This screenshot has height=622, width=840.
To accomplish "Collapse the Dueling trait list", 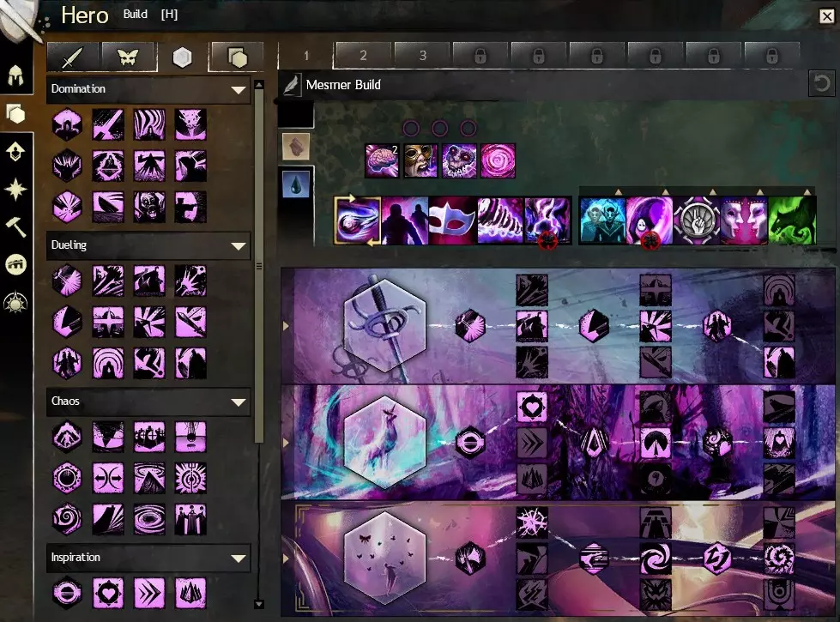I will pyautogui.click(x=239, y=245).
